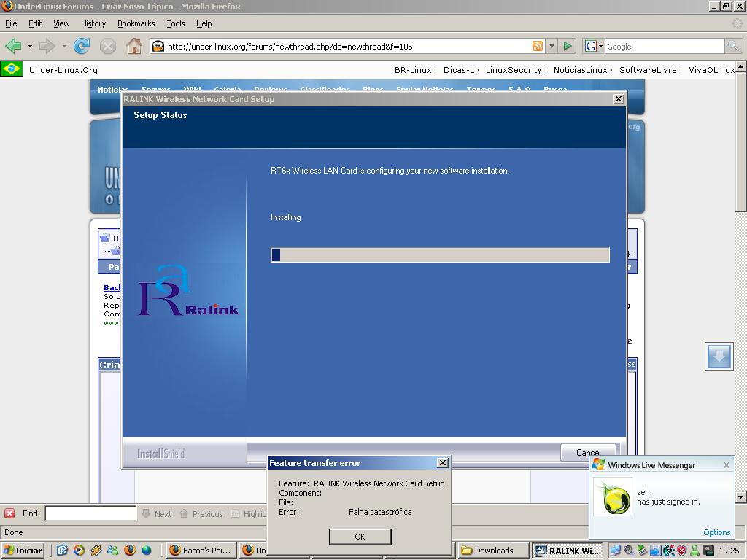Click the zeh contact avatar thumbnail
The image size is (747, 560).
pyautogui.click(x=612, y=497)
